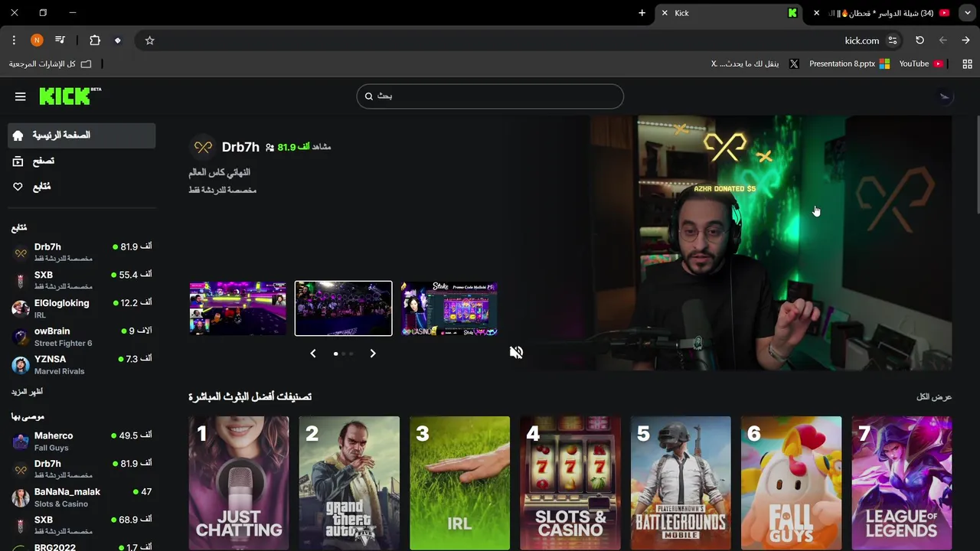This screenshot has width=980, height=551.
Task: Open the Chrome profile N avatar
Action: coord(37,41)
